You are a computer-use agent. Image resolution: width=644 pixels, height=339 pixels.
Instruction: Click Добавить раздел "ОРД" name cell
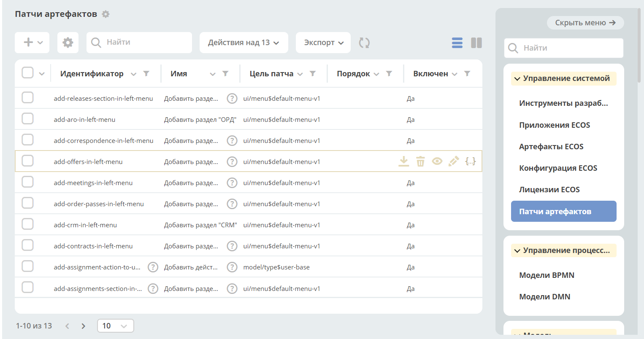pyautogui.click(x=200, y=120)
